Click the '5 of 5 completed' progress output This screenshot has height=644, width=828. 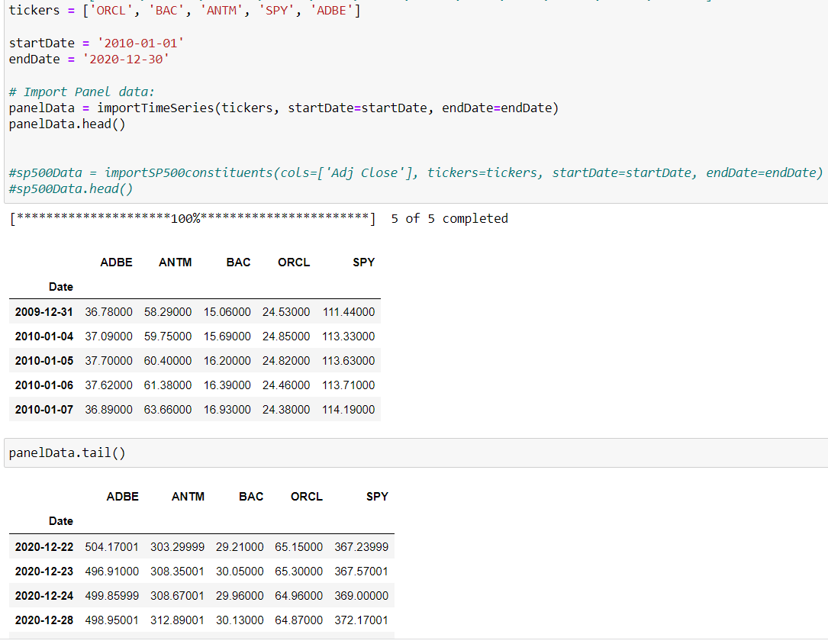(449, 219)
